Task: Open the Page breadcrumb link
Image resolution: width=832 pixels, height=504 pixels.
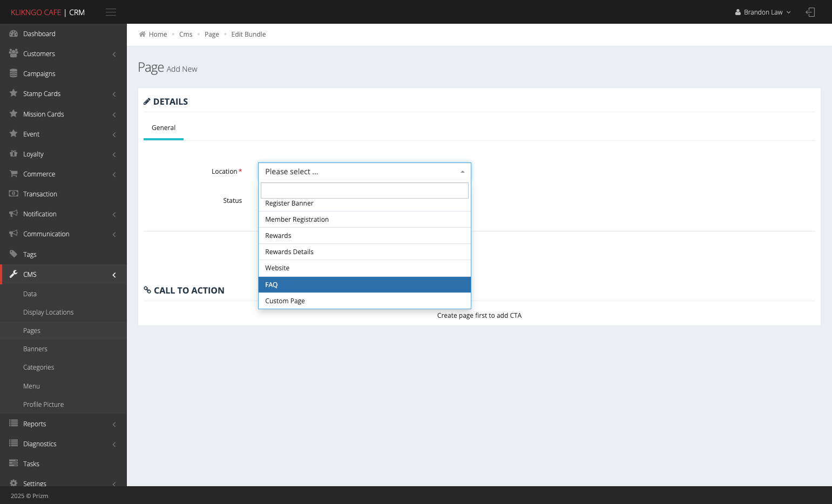Action: coord(212,34)
